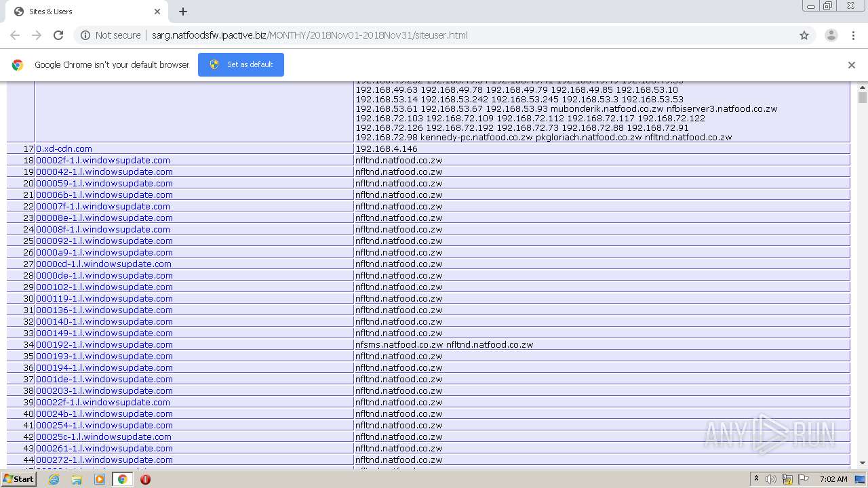
Task: Open 000193-1.l.windowsupdate.com link
Action: 104,356
